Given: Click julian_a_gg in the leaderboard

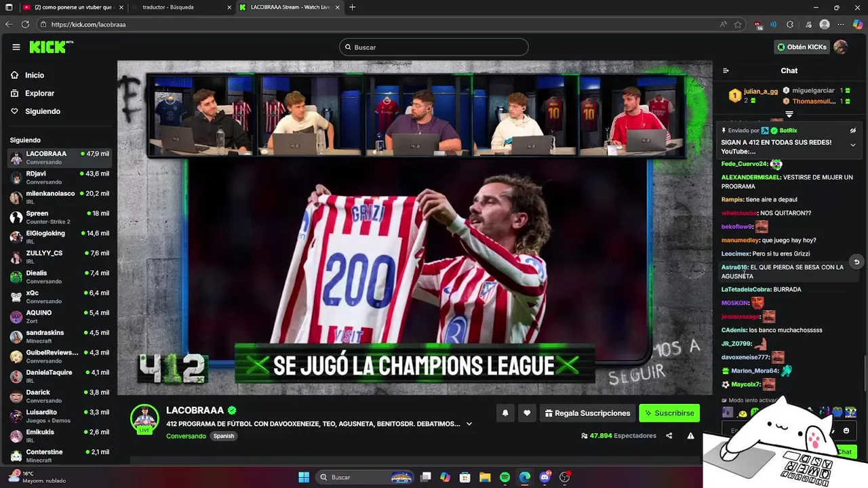Looking at the screenshot, I should tap(760, 91).
